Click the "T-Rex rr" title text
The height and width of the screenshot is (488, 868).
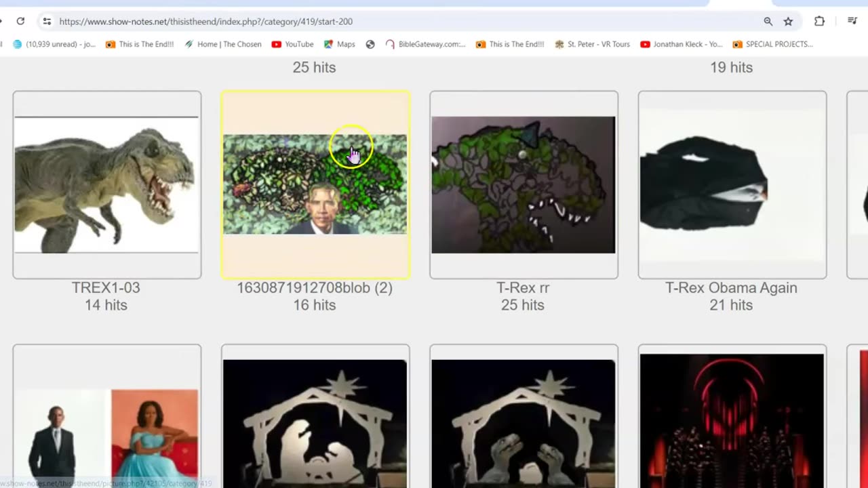pyautogui.click(x=523, y=287)
